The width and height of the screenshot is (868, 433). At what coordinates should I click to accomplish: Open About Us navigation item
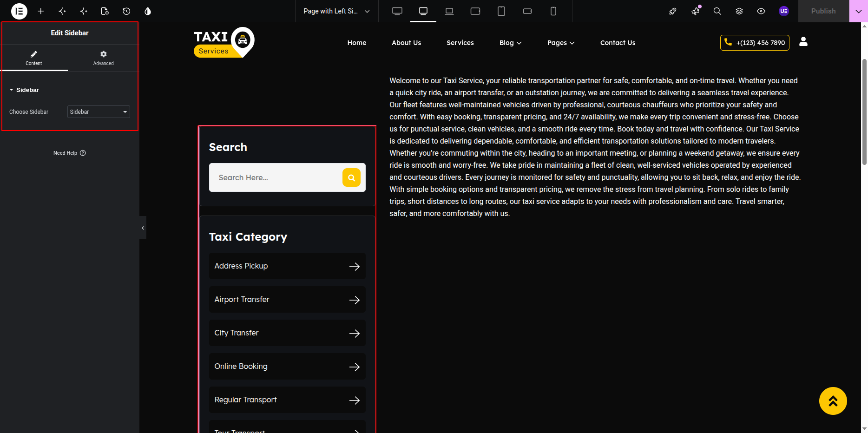pyautogui.click(x=407, y=43)
